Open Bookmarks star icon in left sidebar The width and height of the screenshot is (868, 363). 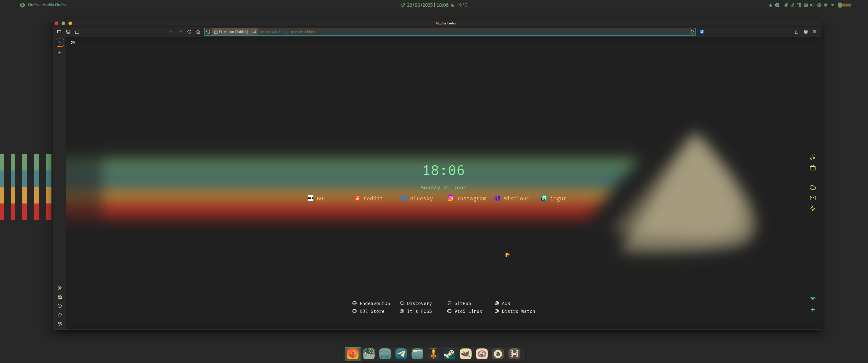60,315
